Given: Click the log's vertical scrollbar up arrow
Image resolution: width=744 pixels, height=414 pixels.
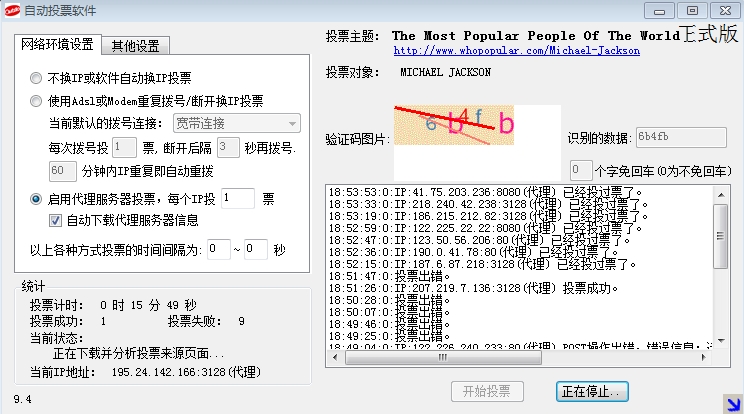Looking at the screenshot, I should pyautogui.click(x=721, y=194).
